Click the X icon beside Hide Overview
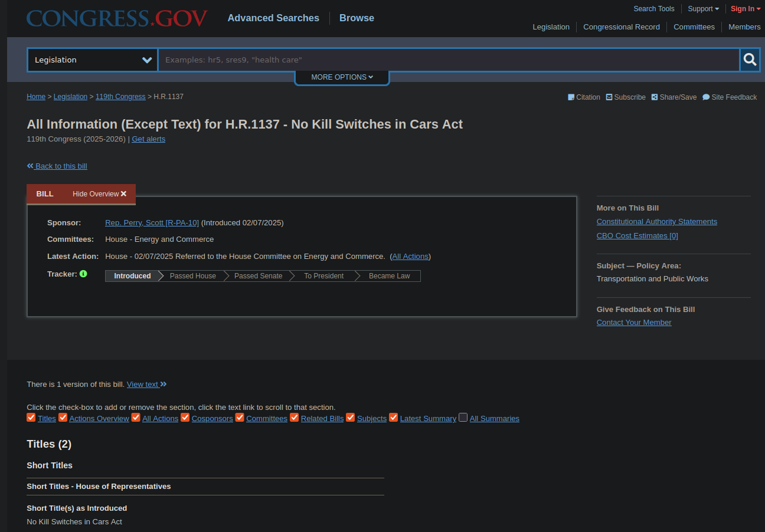 click(x=123, y=193)
